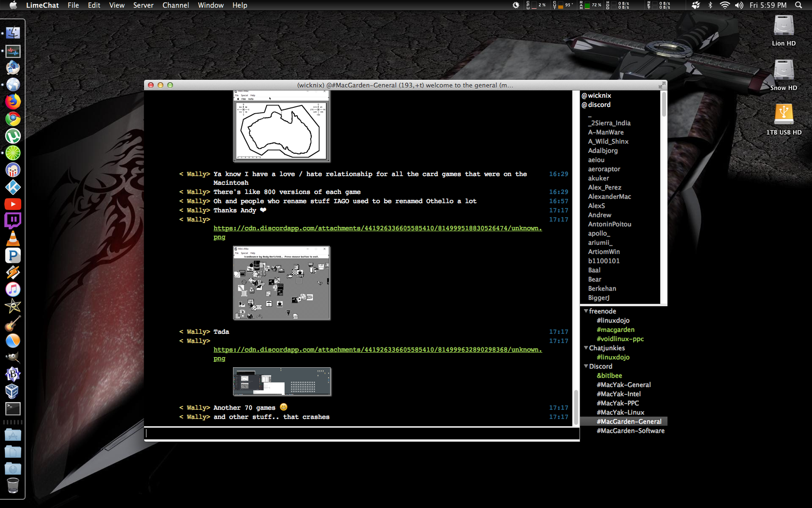
Task: Select user @discord in member list
Action: 596,105
